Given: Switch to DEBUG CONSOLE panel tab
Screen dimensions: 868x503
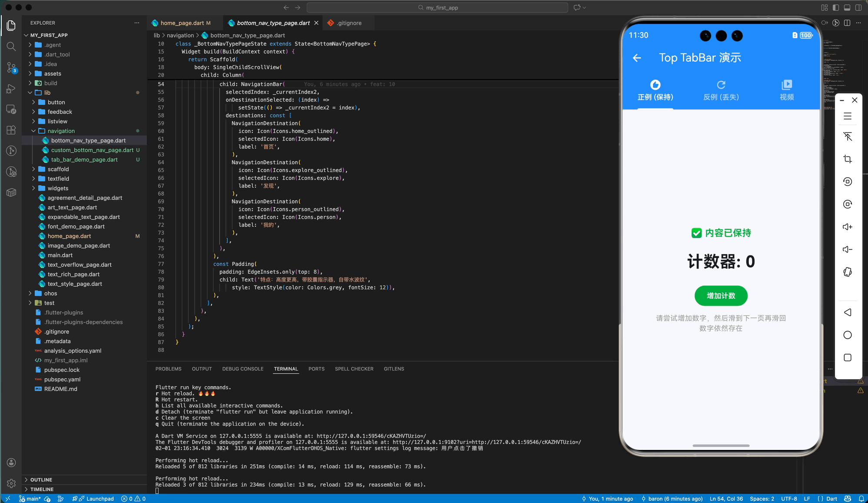Looking at the screenshot, I should [242, 369].
